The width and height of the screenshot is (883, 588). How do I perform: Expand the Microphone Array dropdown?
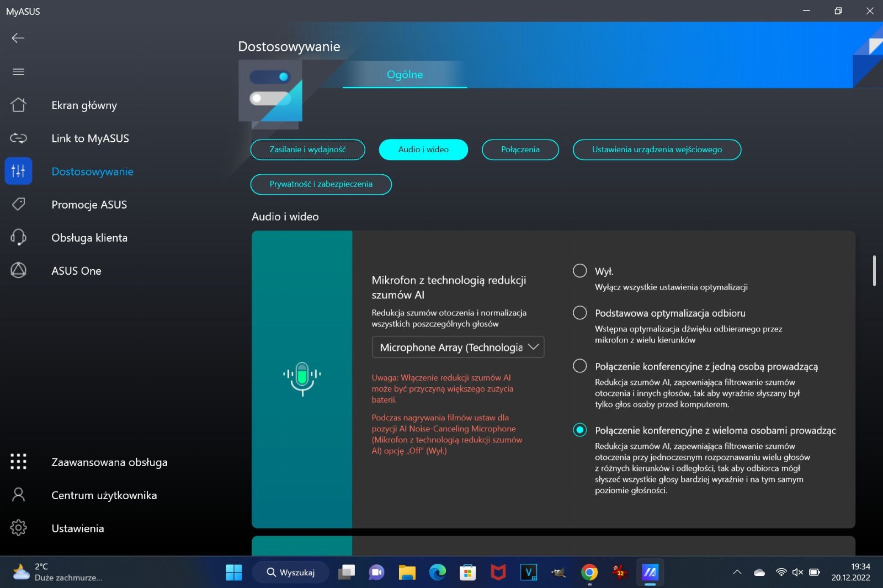point(458,347)
